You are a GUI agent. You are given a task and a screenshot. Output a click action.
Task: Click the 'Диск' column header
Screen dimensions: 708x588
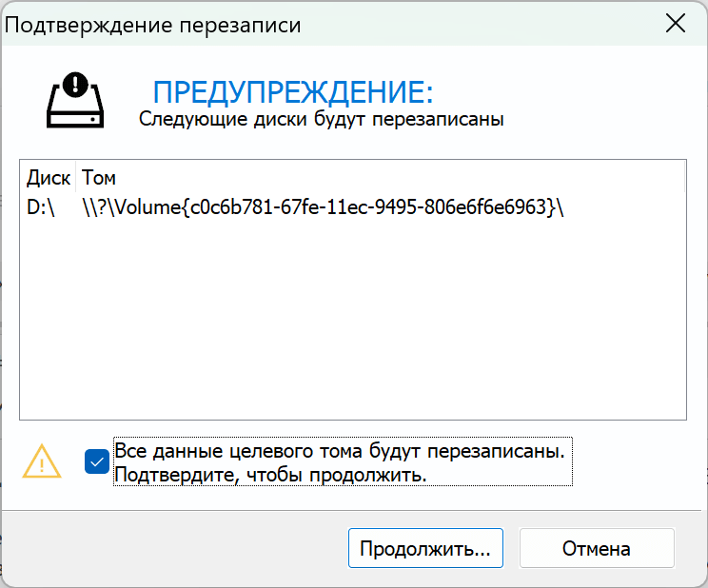(x=48, y=178)
